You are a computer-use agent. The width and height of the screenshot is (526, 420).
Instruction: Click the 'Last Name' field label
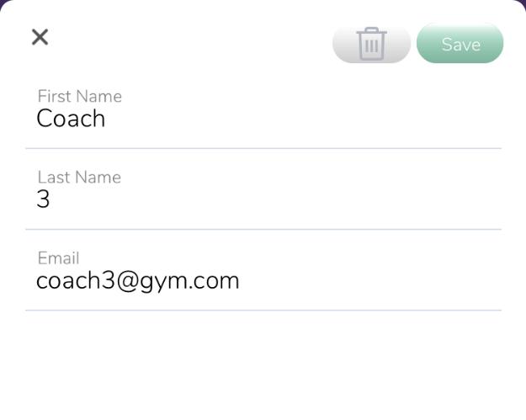point(79,177)
